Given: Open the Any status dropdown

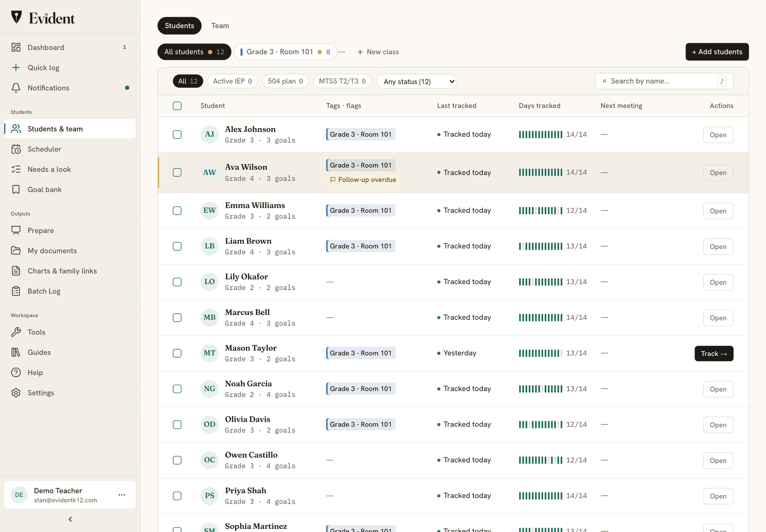Looking at the screenshot, I should point(417,81).
